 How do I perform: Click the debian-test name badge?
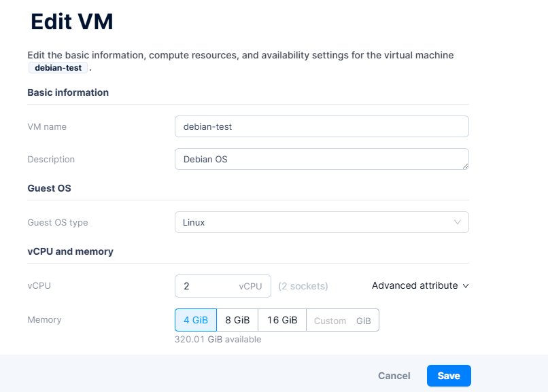[x=58, y=68]
